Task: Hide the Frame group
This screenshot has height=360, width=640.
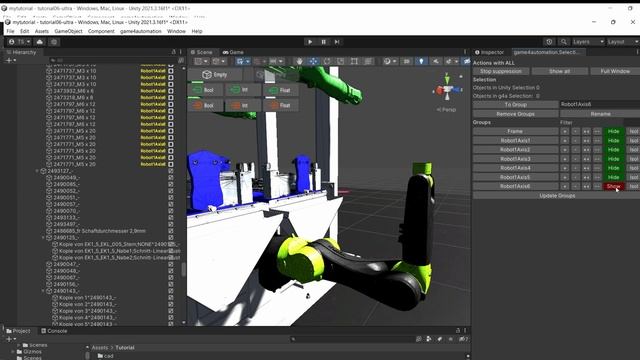Action: click(x=613, y=131)
